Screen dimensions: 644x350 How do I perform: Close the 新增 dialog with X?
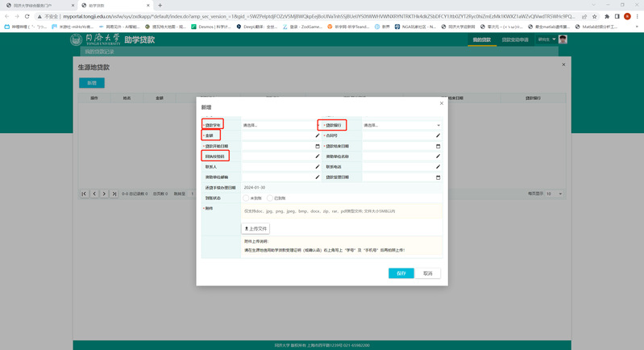[441, 103]
